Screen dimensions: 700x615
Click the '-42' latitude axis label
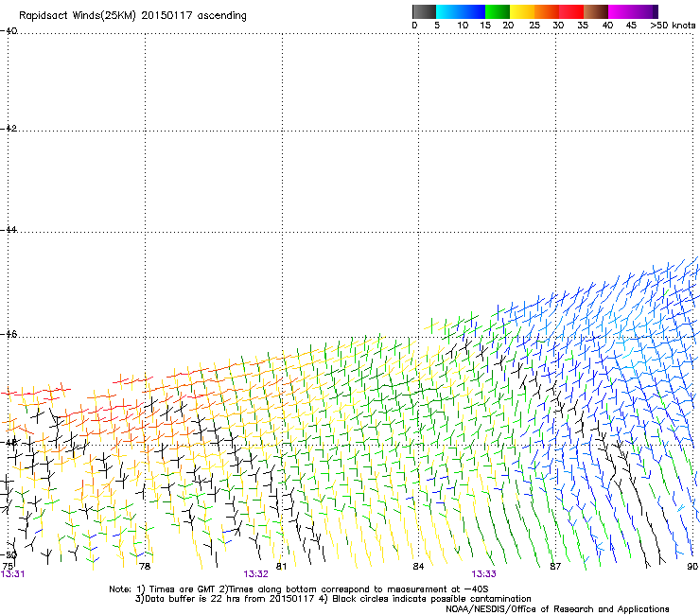(9, 128)
